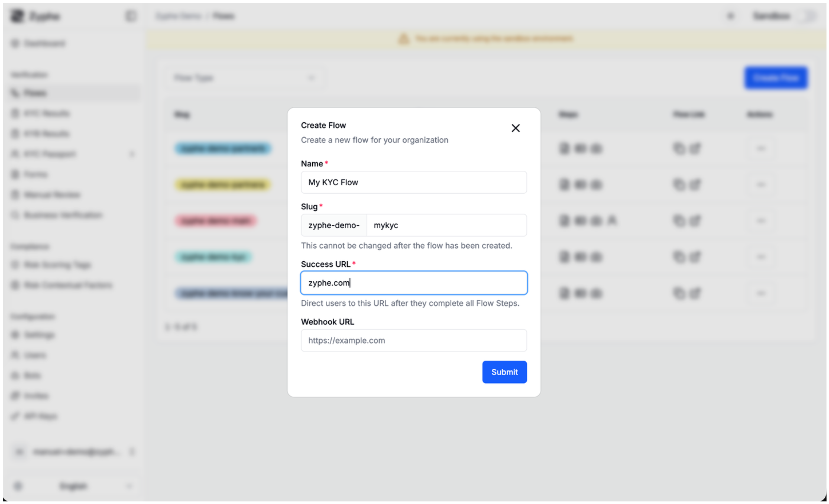Click 'Create a new flow for your organization' text
The image size is (829, 504).
(x=374, y=140)
